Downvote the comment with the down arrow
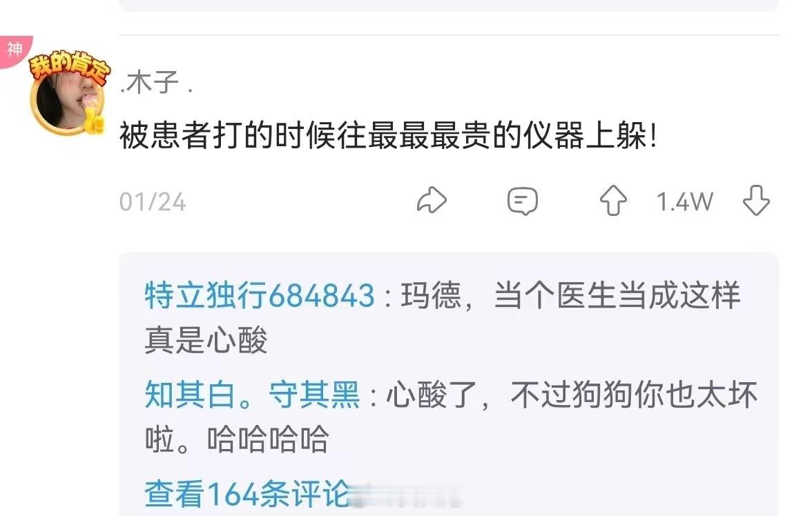The image size is (812, 516). (x=756, y=201)
